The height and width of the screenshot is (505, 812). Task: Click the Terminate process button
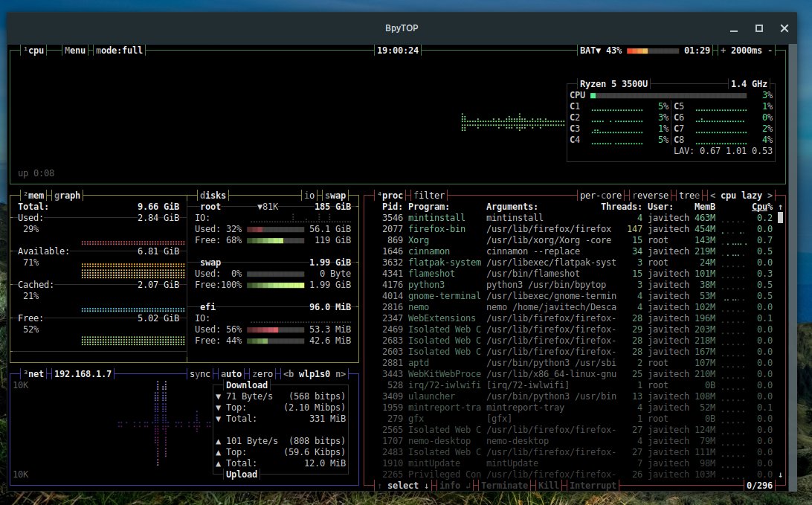pos(504,486)
